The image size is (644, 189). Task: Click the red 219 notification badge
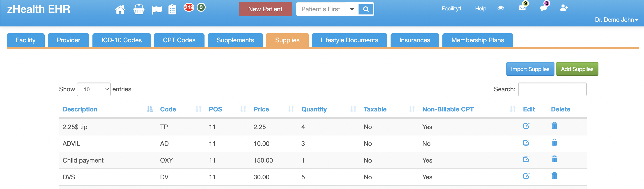tap(189, 7)
